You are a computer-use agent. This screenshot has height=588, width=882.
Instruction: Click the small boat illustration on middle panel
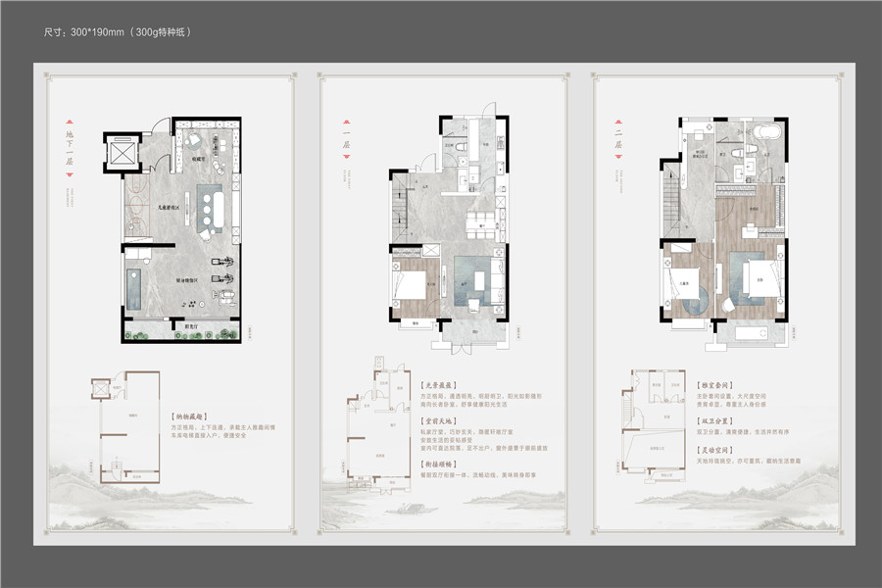411,508
